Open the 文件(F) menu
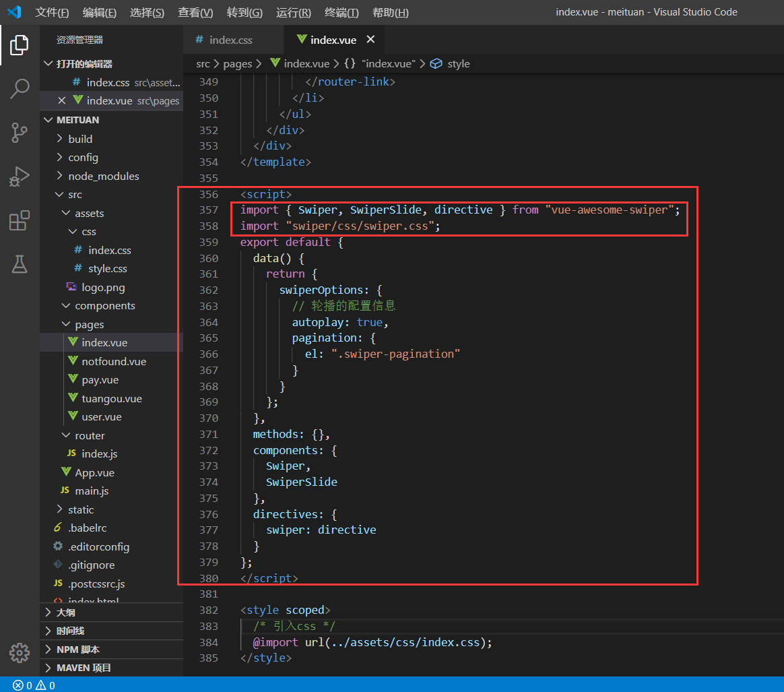This screenshot has height=692, width=784. click(x=52, y=13)
